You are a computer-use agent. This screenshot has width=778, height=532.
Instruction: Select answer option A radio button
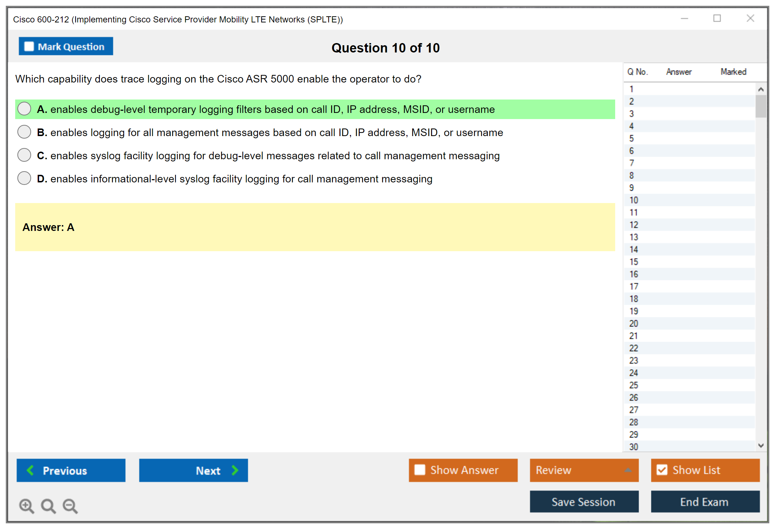(24, 109)
